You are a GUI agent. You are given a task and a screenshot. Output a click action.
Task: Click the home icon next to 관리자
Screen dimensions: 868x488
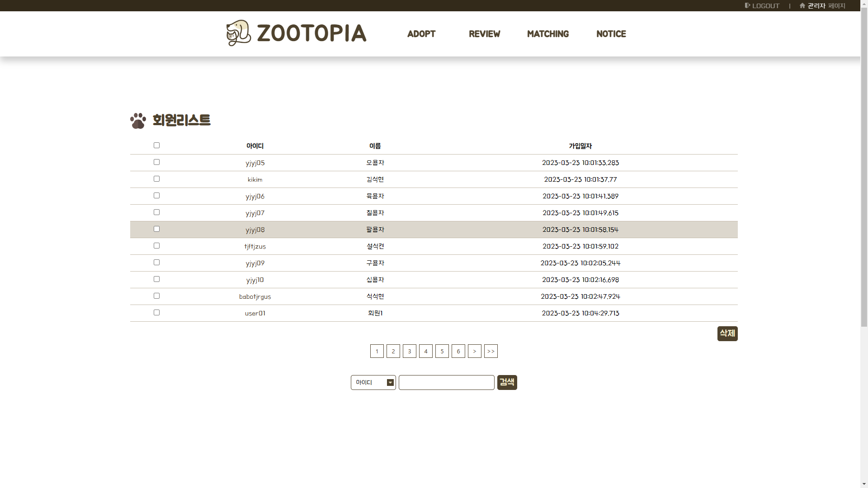pyautogui.click(x=802, y=5)
